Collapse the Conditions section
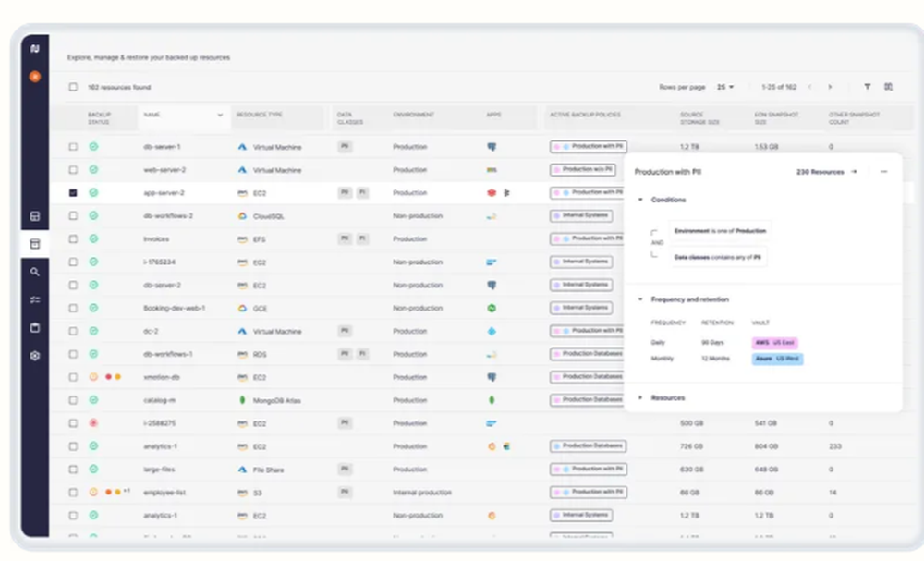 tap(640, 200)
